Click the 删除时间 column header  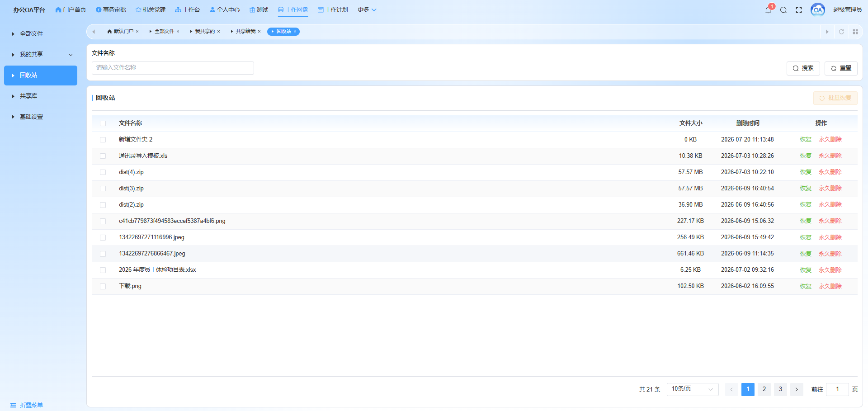(x=748, y=123)
